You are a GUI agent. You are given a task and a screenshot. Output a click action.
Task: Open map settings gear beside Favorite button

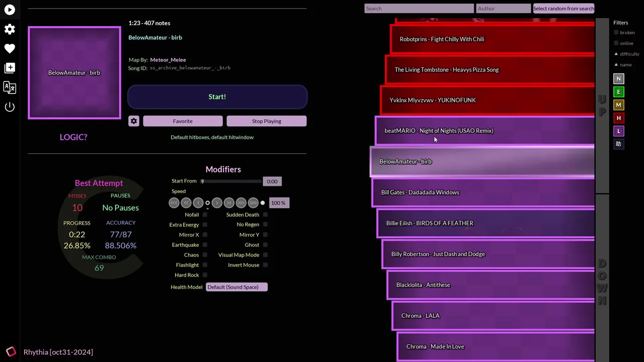tap(133, 121)
